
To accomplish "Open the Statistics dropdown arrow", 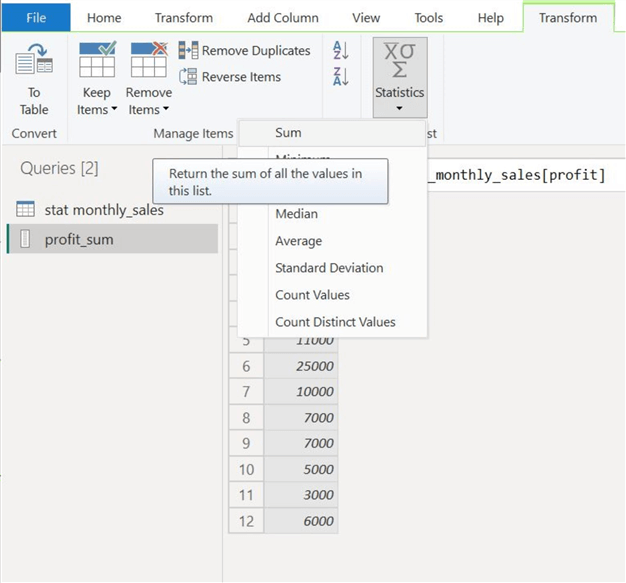I will [x=399, y=109].
